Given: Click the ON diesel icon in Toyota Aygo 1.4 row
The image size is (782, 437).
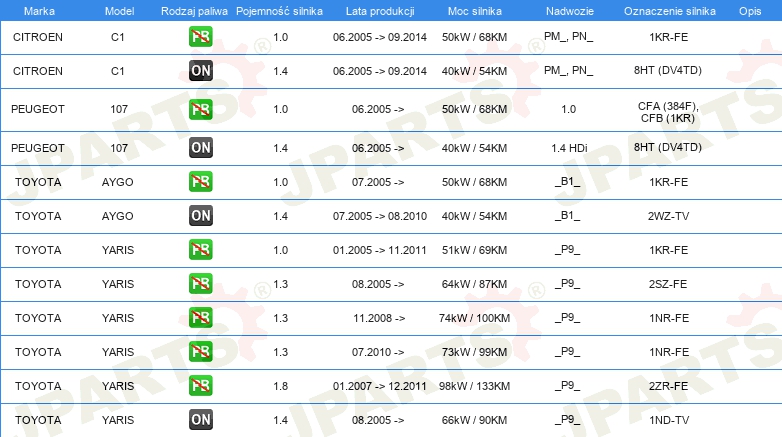Looking at the screenshot, I should click(200, 216).
